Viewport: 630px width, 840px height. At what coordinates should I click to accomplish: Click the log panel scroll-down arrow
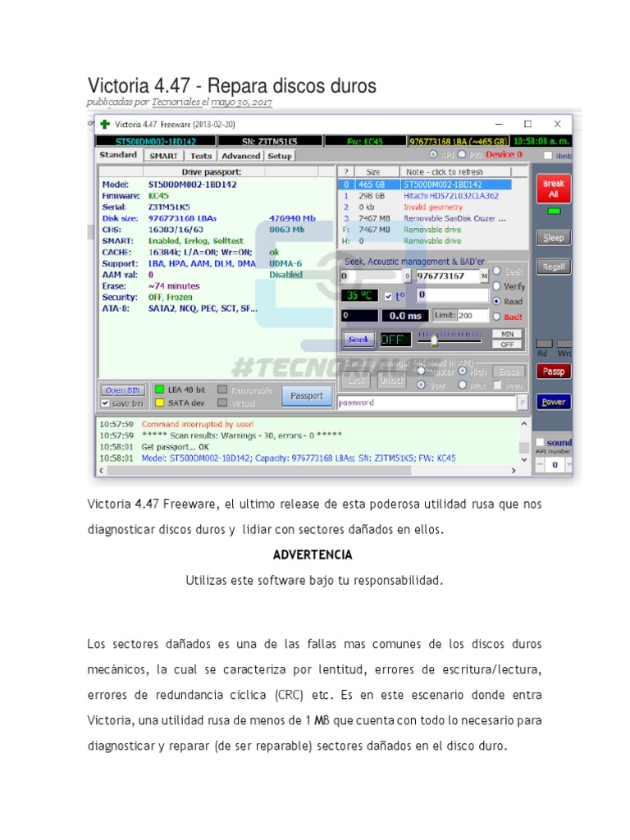(524, 459)
